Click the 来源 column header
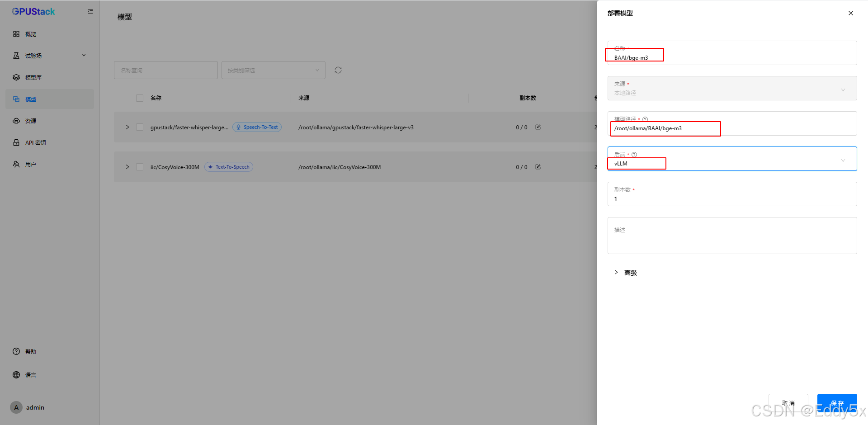 point(304,98)
